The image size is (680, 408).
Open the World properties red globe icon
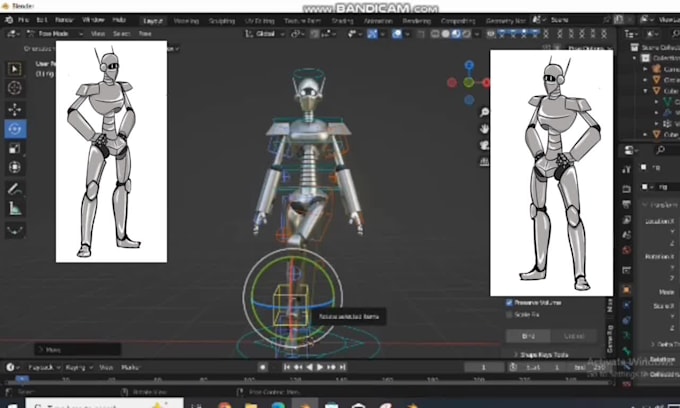click(626, 250)
